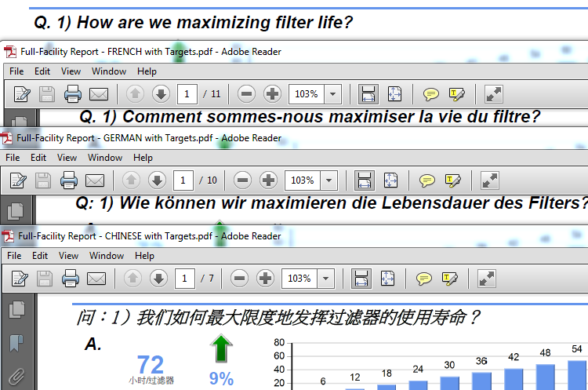This screenshot has width=588, height=390.
Task: Go to next page in Chinese report
Action: [x=158, y=278]
